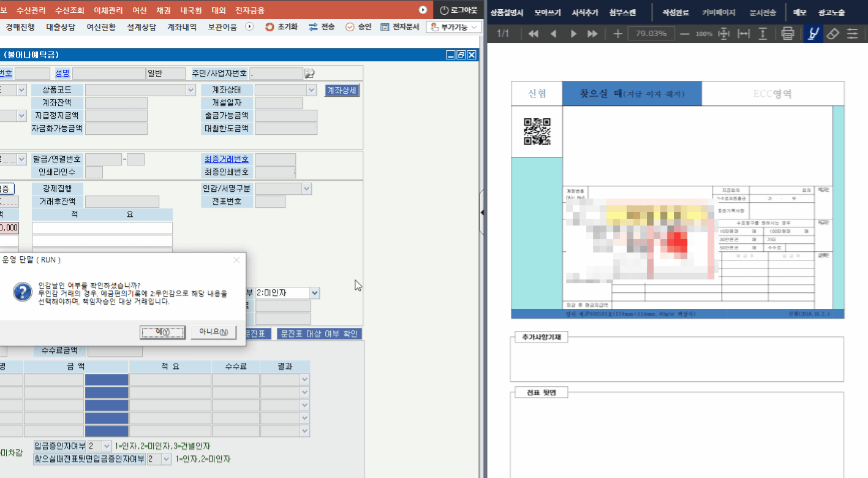The height and width of the screenshot is (478, 868).
Task: Click the 승인 approval check icon
Action: tap(350, 26)
